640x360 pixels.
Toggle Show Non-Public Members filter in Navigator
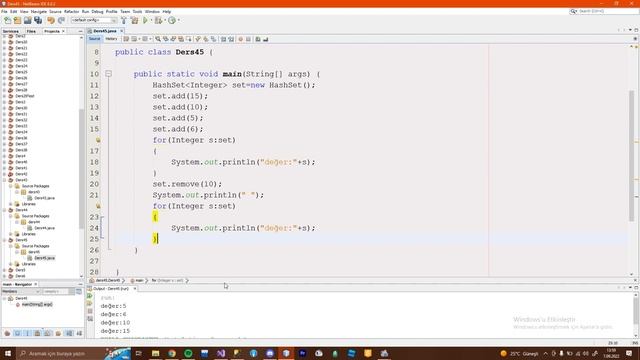[38, 333]
